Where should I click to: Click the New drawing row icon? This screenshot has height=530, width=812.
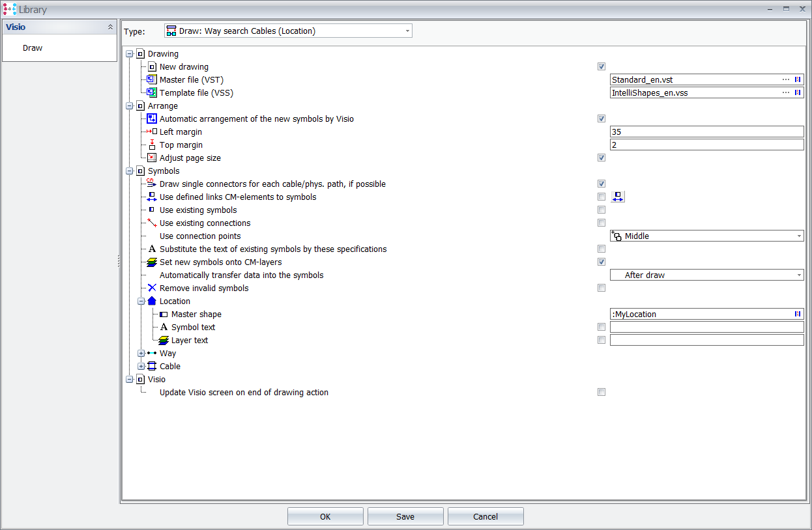pos(152,66)
